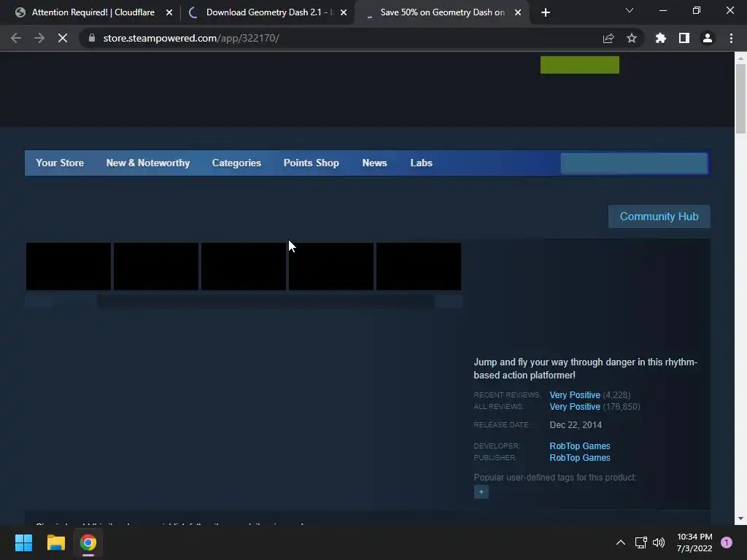The width and height of the screenshot is (747, 560).
Task: Share this page icon in address bar
Action: (x=608, y=38)
